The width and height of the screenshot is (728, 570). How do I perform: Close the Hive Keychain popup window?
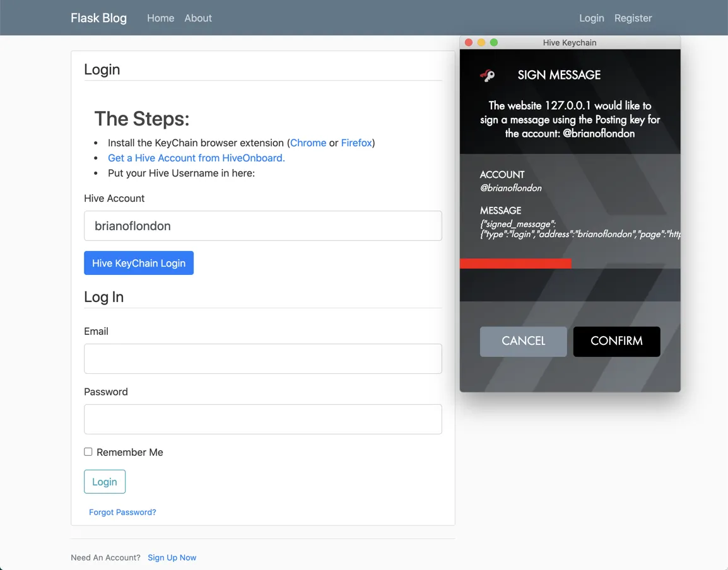(469, 42)
